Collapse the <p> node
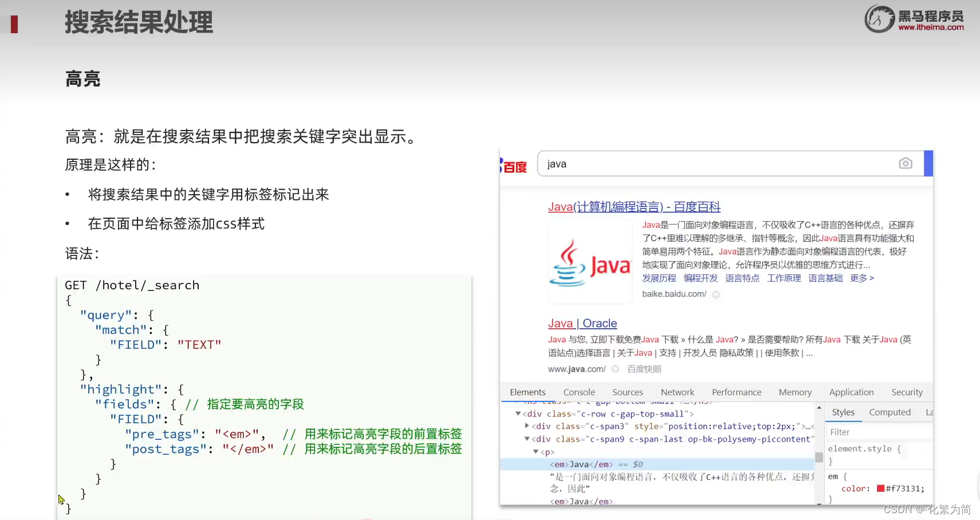 click(536, 452)
